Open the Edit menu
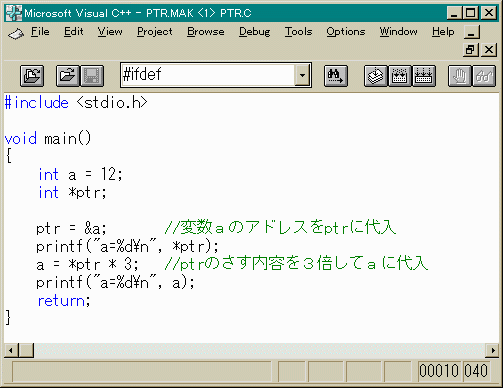503x388 pixels. pos(73,32)
